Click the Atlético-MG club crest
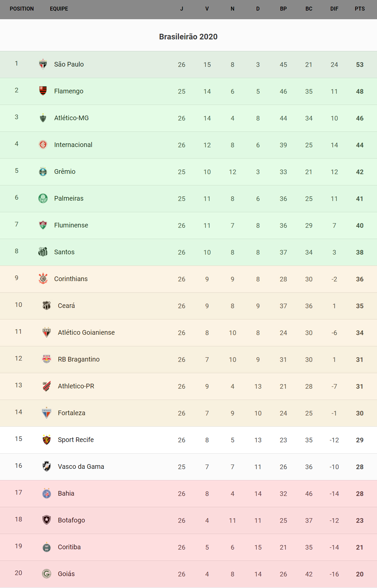 pyautogui.click(x=43, y=118)
